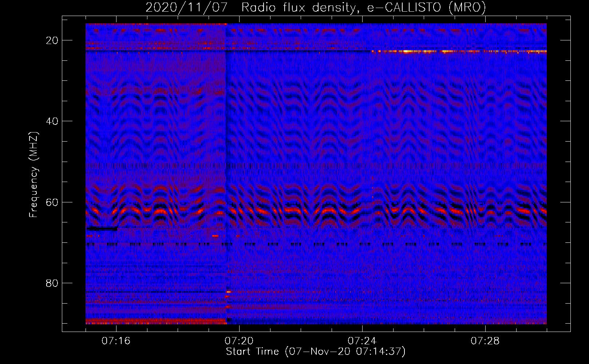Click the '07:28' time tick label
This screenshot has width=589, height=364.
[485, 341]
